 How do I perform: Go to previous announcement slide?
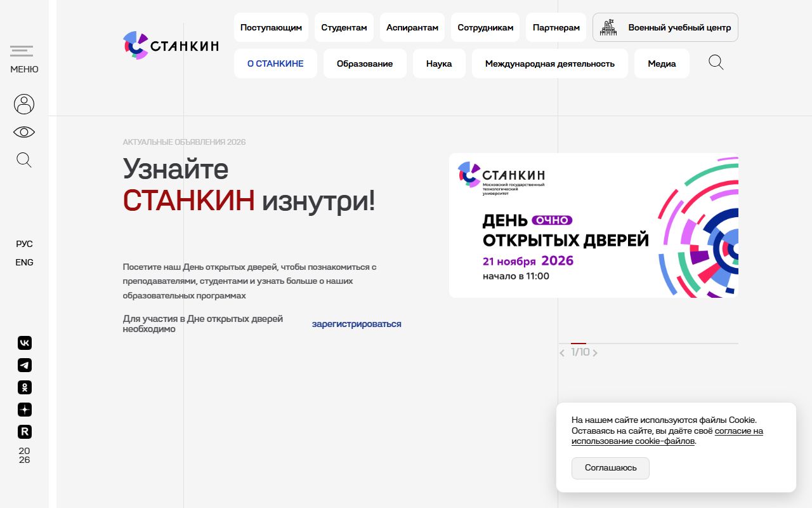(562, 352)
